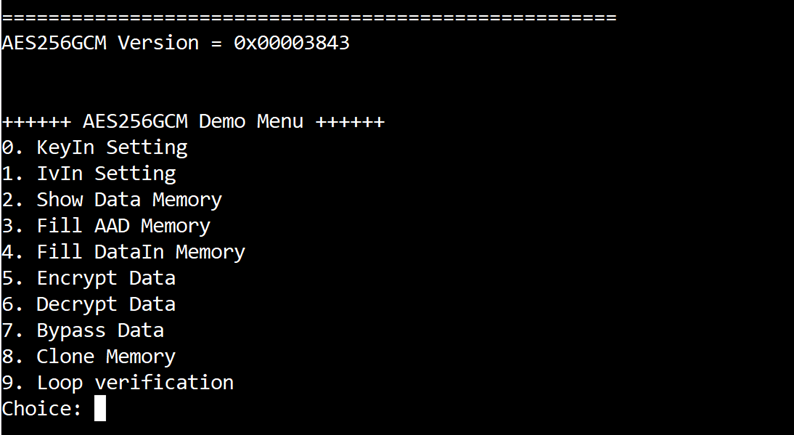Image resolution: width=794 pixels, height=435 pixels.
Task: Click the white block cursor after Choice
Action: (100, 408)
